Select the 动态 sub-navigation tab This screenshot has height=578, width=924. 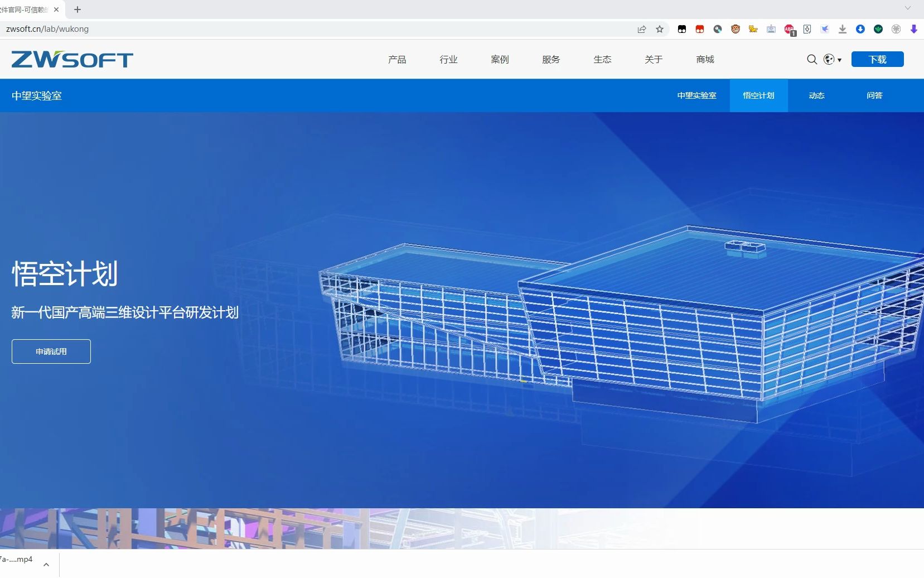click(816, 95)
